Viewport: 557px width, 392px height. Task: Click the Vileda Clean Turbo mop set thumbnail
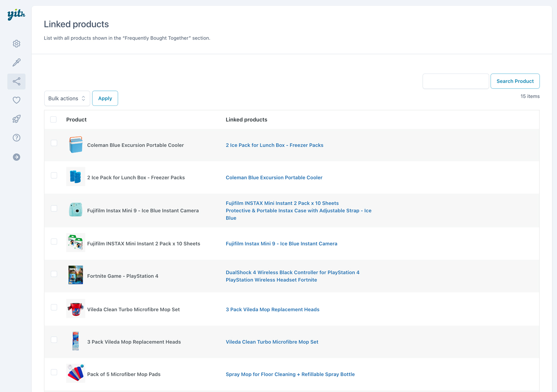point(76,309)
